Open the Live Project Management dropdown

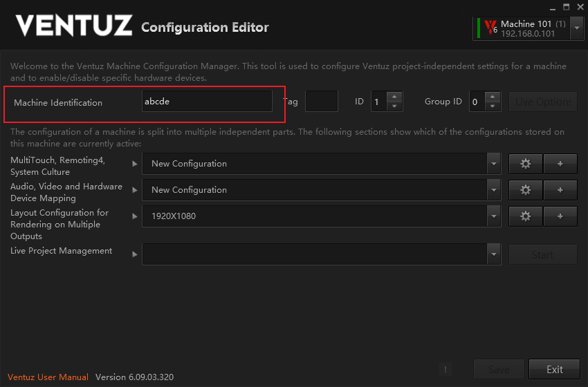pos(494,254)
